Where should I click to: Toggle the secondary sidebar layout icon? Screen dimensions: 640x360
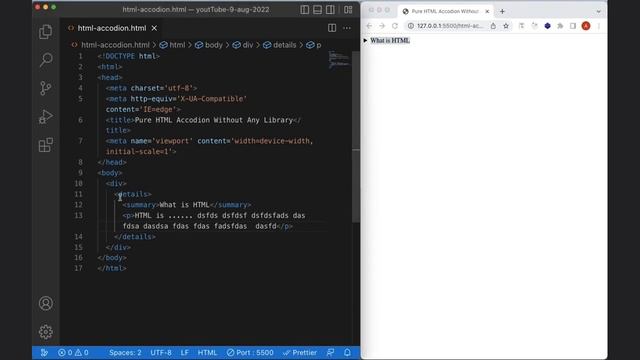(330, 9)
